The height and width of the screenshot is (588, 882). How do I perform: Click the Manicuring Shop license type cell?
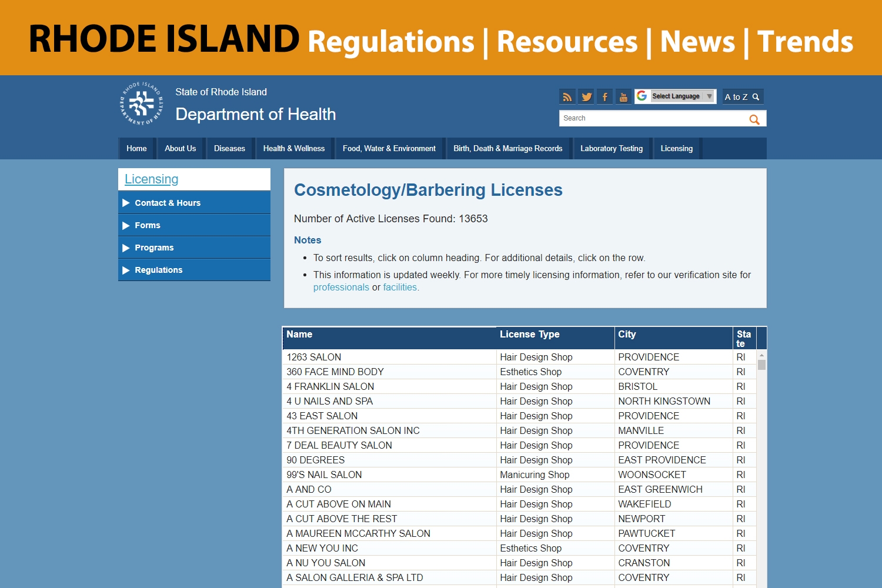tap(556, 475)
